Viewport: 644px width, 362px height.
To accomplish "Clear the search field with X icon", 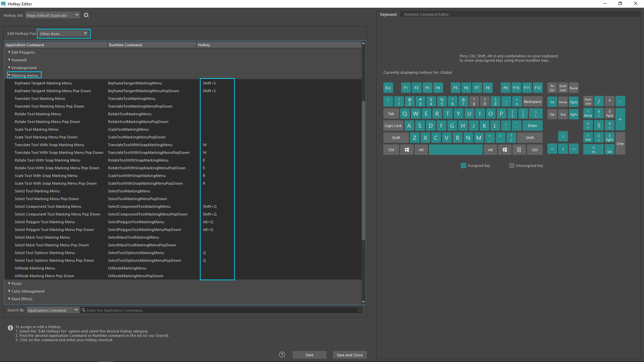I will point(359,310).
